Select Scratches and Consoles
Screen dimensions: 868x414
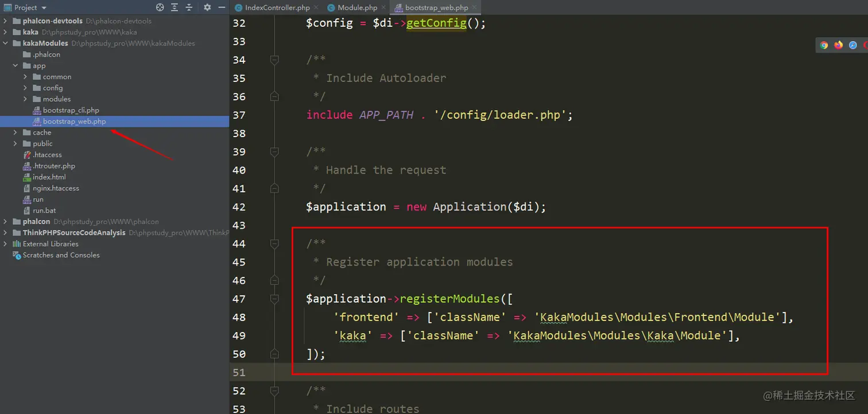(61, 255)
